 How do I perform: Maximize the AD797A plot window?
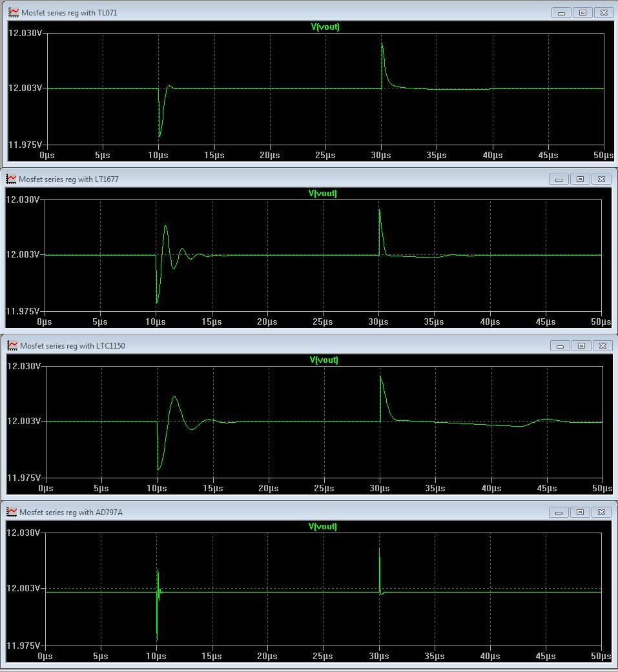(x=581, y=512)
